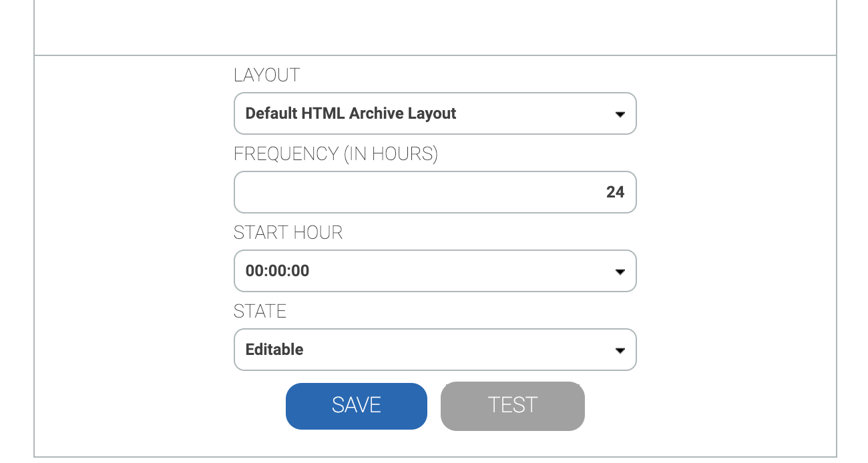This screenshot has width=868, height=463.
Task: Click the FREQUENCY (IN HOURS) label
Action: [x=335, y=154]
